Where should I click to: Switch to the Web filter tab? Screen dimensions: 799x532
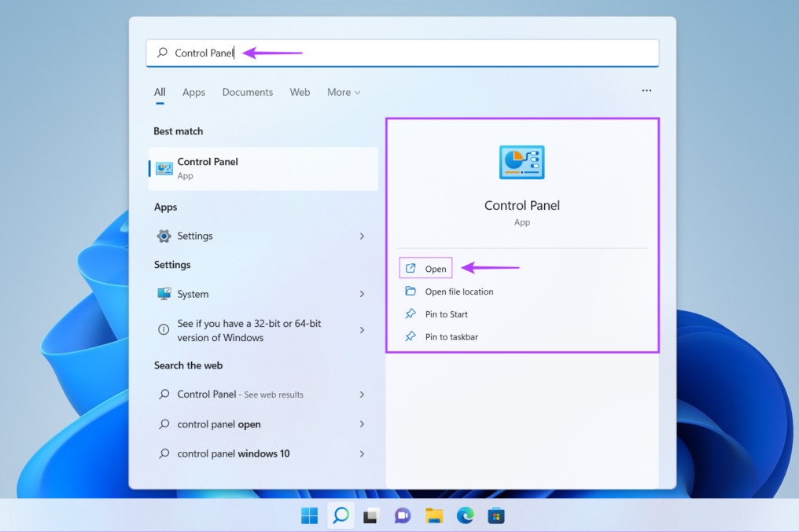click(x=300, y=92)
